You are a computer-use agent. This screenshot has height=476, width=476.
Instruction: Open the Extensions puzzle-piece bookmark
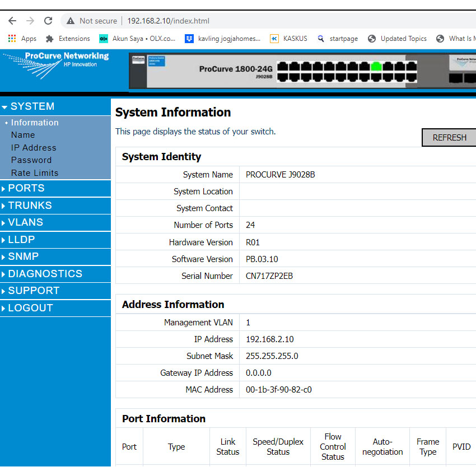(x=68, y=39)
